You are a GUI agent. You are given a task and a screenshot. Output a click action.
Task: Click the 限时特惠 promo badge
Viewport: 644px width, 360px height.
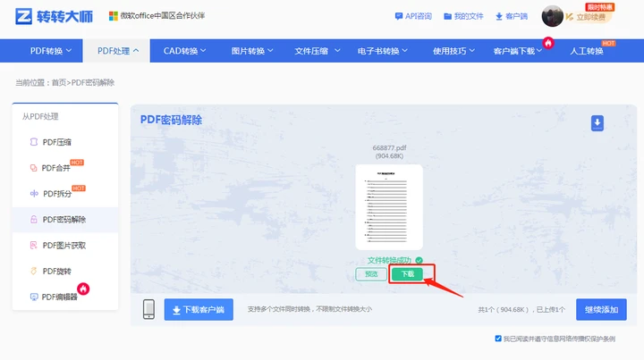pyautogui.click(x=599, y=7)
